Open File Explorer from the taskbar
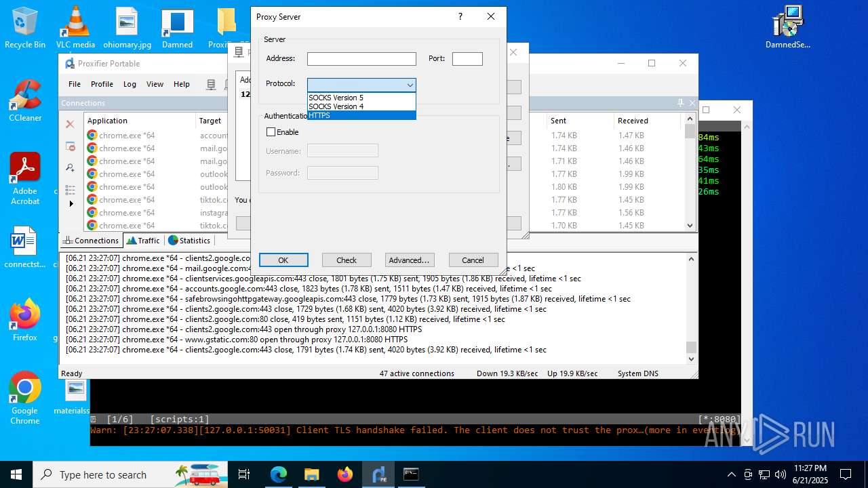Screen dimensions: 868x488 312,474
